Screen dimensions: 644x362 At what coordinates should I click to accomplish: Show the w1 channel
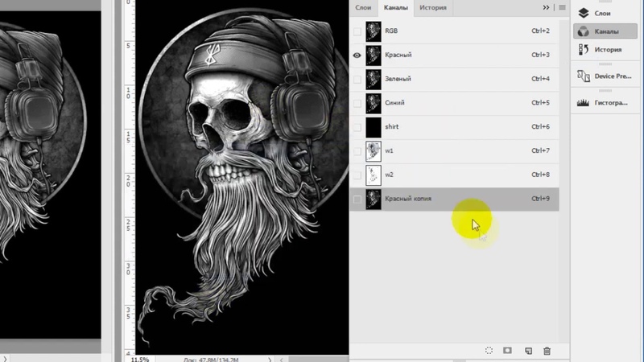click(x=357, y=151)
